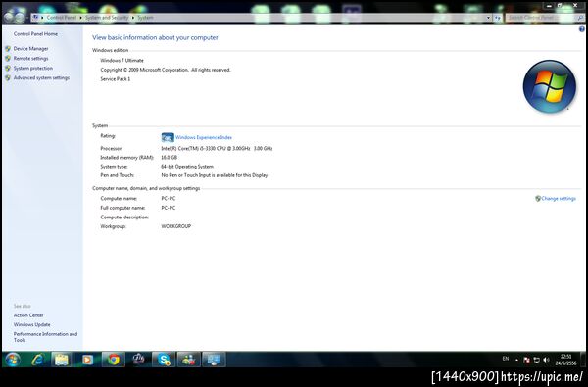Click the search magnifier icon

click(580, 18)
